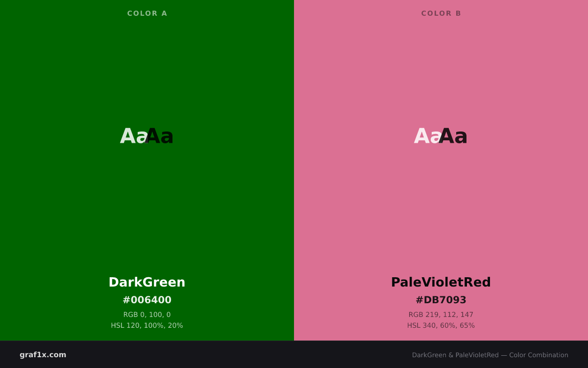Click dark Aa sample on pink
The width and height of the screenshot is (588, 368).
pyautogui.click(x=454, y=136)
